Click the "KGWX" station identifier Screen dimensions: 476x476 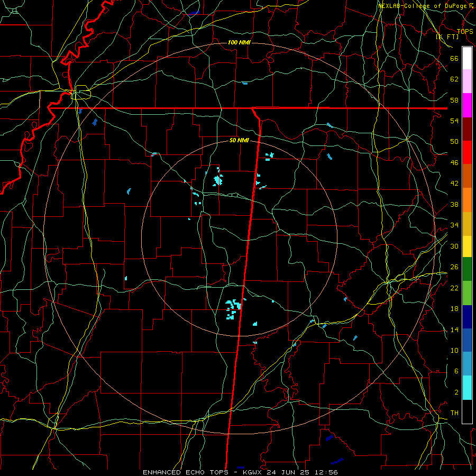coord(253,472)
